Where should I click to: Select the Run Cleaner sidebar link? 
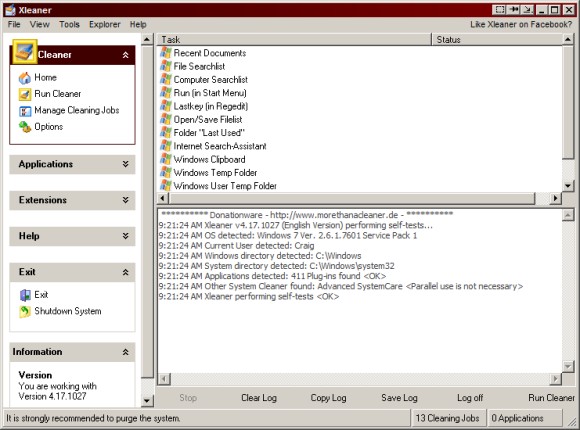[x=58, y=94]
